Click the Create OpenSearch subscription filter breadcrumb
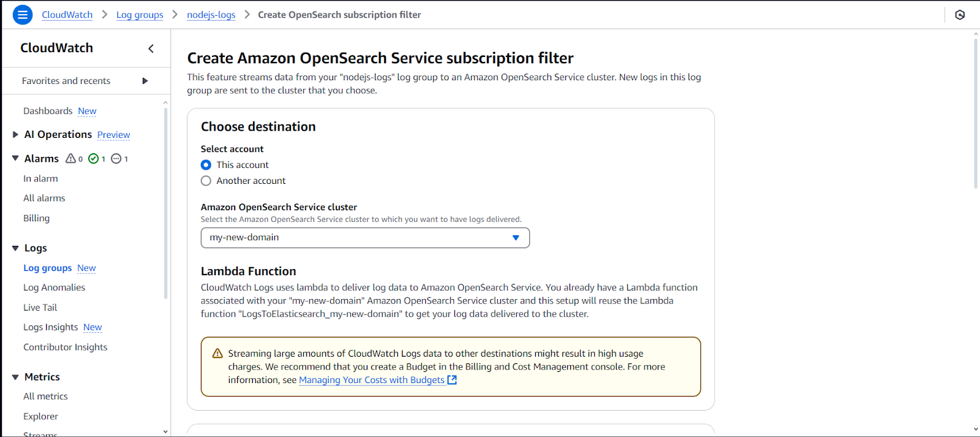This screenshot has width=980, height=437. [339, 15]
